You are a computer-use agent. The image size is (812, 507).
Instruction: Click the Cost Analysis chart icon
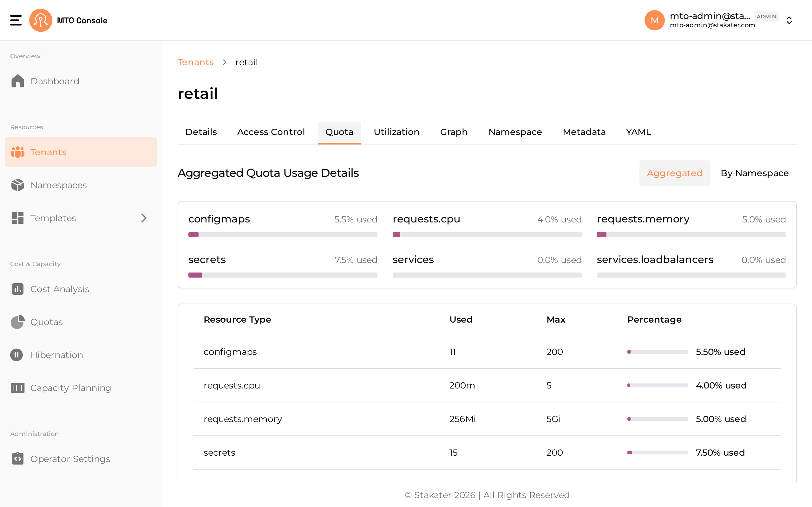coord(17,289)
